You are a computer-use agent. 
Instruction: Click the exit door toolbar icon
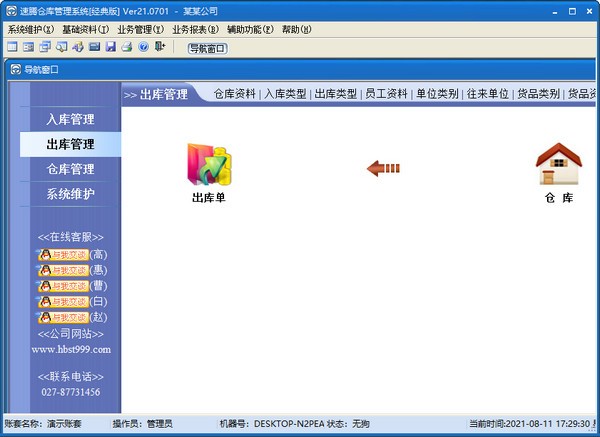[160, 47]
